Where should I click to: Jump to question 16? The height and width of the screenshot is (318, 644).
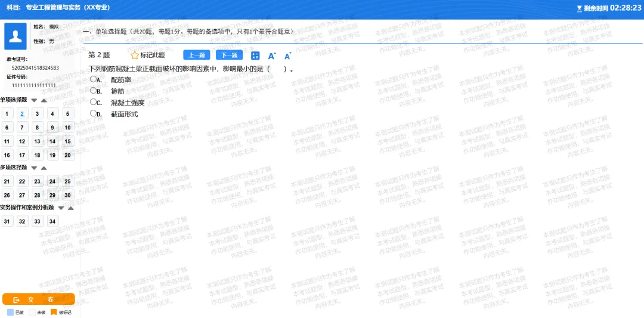click(x=7, y=155)
